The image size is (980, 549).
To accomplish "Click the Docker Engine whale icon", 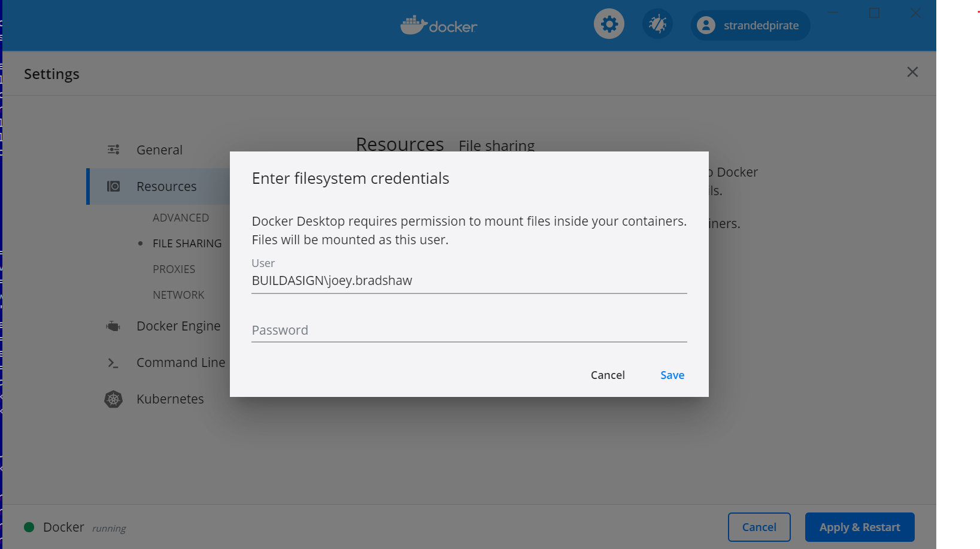I will [113, 326].
